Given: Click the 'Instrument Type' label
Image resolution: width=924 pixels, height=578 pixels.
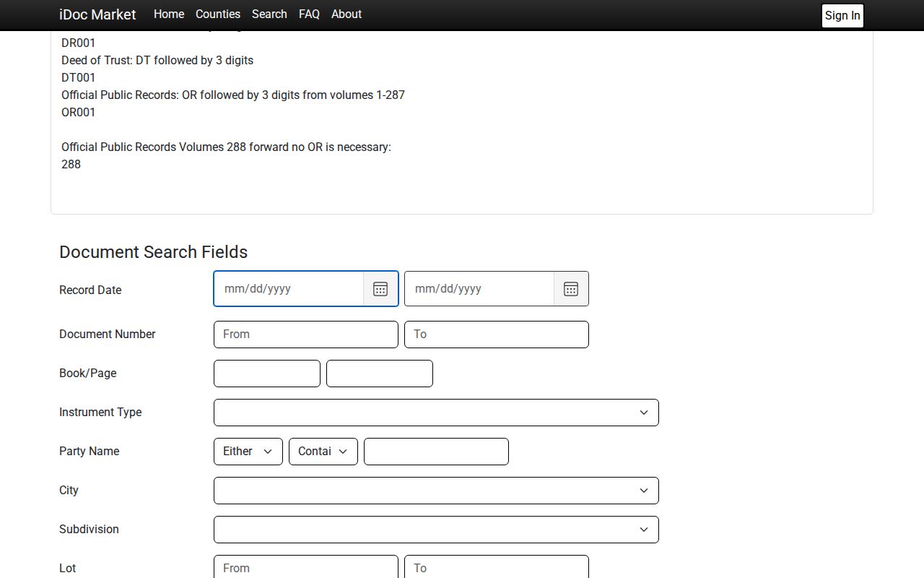Looking at the screenshot, I should (100, 412).
